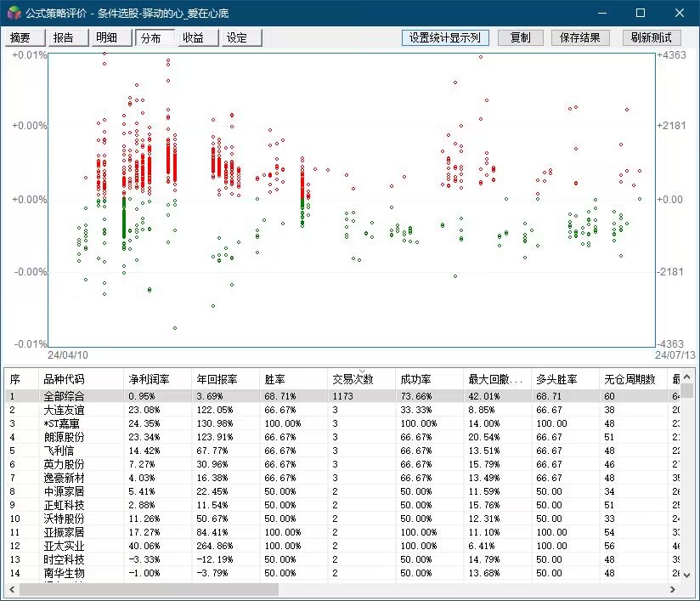
Task: Select the 中源家居 row
Action: coord(342,491)
